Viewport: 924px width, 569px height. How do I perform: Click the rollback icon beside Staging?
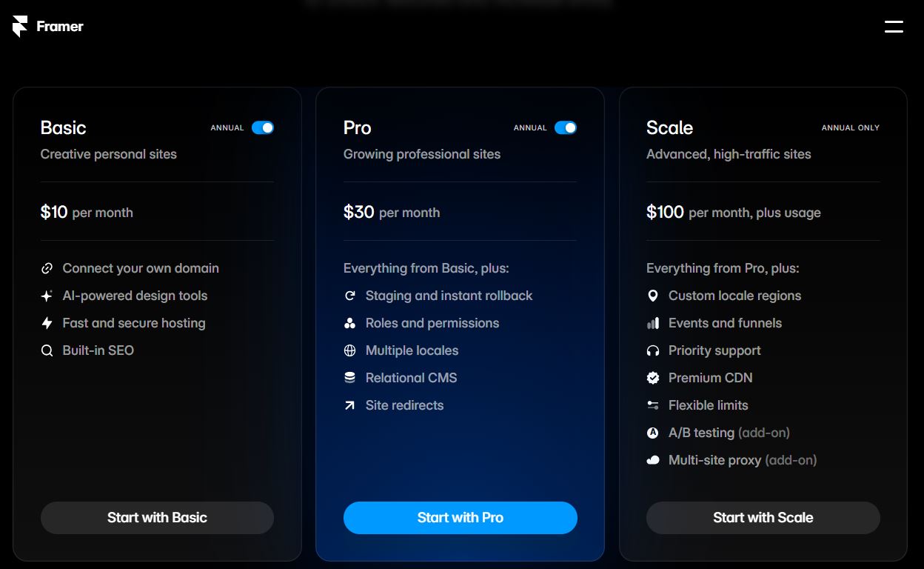(350, 296)
